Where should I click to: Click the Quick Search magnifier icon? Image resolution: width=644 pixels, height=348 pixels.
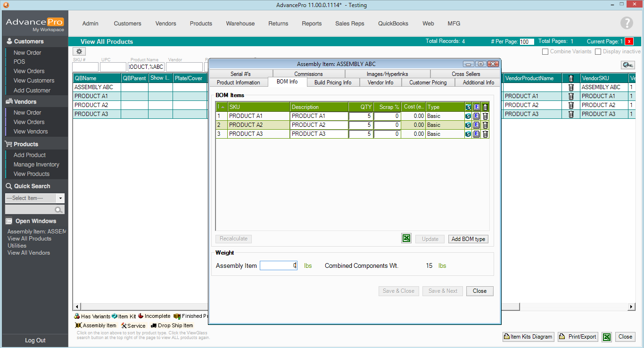(58, 210)
